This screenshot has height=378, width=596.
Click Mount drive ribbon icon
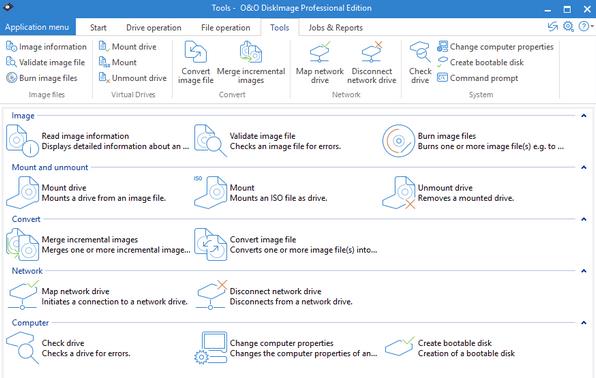pos(104,46)
